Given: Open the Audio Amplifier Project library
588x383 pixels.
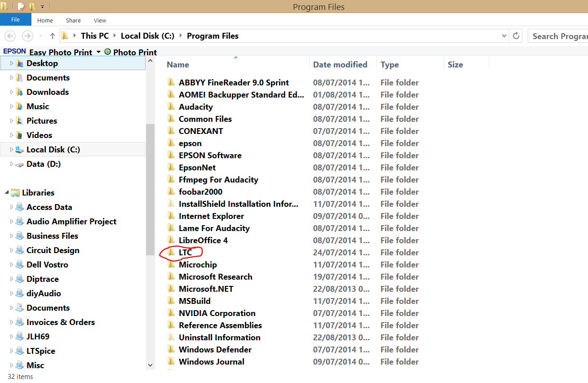Looking at the screenshot, I should [71, 222].
